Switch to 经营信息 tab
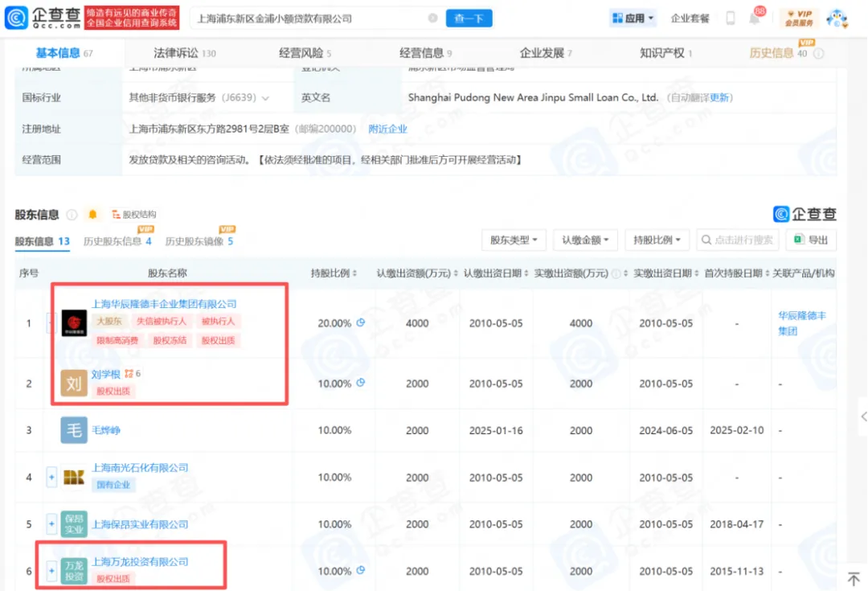 (426, 53)
